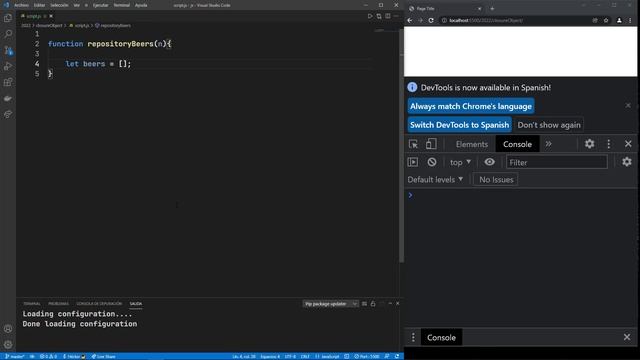Click the Ln 4 cursor position indicator
This screenshot has height=360, width=640.
tap(244, 356)
